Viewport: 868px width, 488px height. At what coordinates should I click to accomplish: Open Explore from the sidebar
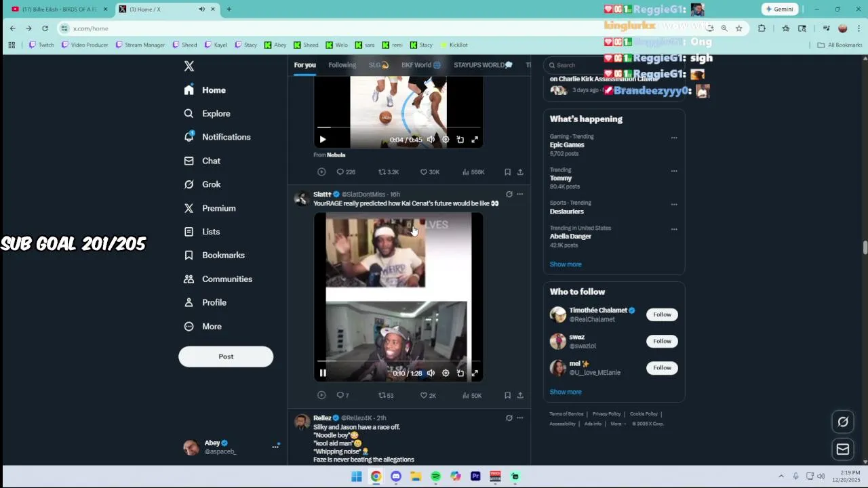click(207, 113)
